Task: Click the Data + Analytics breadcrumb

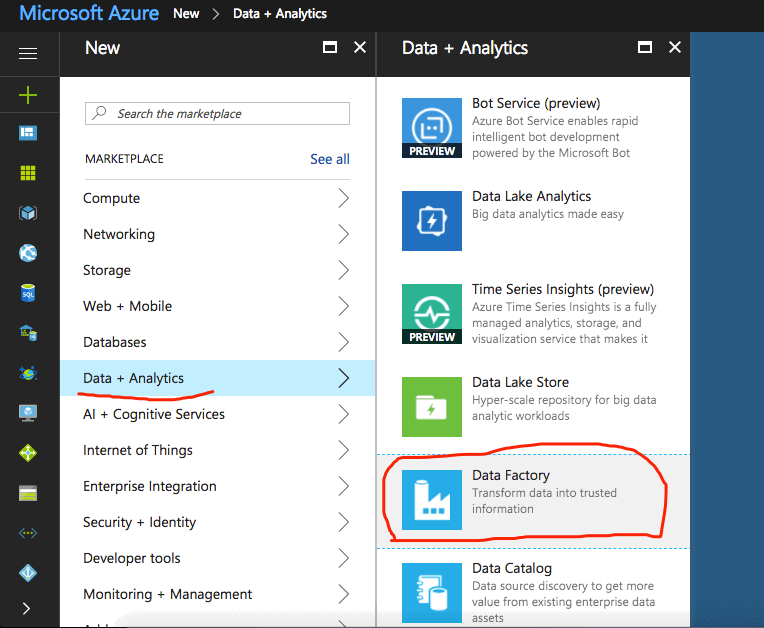Action: point(280,14)
